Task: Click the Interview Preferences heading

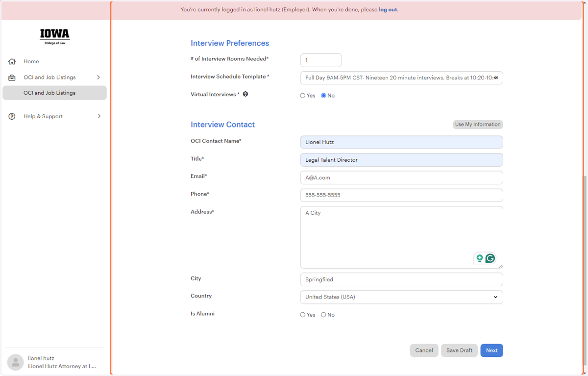Action: click(230, 43)
